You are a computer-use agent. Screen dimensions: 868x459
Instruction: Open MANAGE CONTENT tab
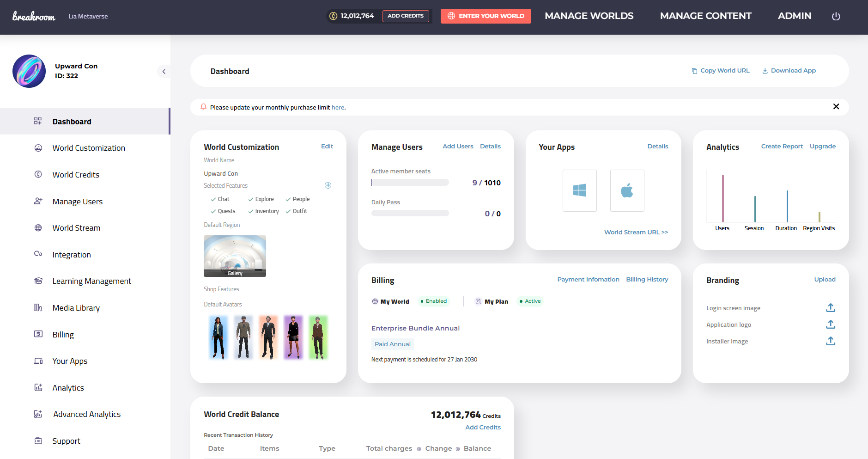click(705, 16)
